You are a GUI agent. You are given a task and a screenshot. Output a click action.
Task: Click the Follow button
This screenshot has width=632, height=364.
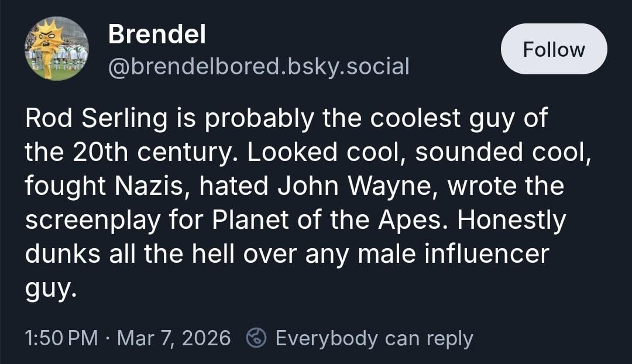pyautogui.click(x=554, y=49)
